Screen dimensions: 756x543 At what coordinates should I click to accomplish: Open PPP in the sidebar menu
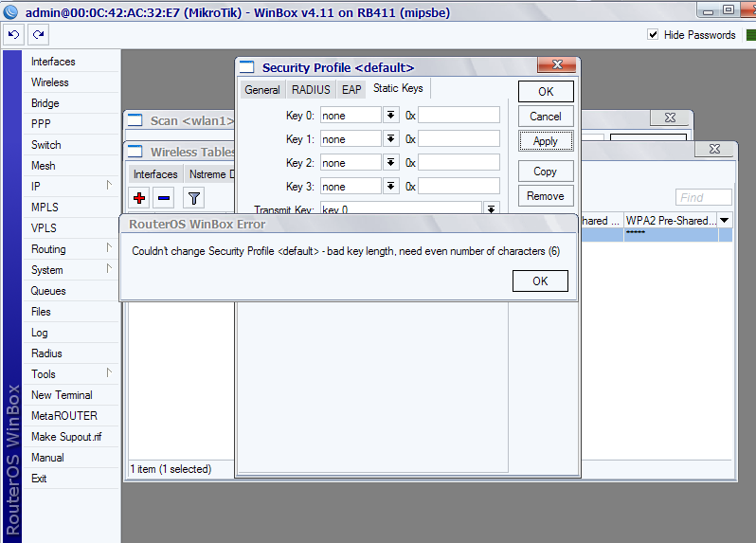[70, 123]
